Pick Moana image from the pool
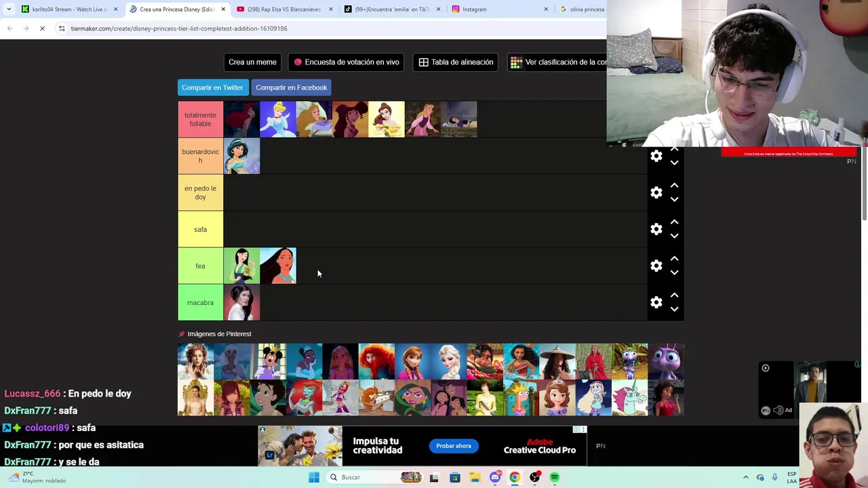This screenshot has height=488, width=868. [x=521, y=361]
